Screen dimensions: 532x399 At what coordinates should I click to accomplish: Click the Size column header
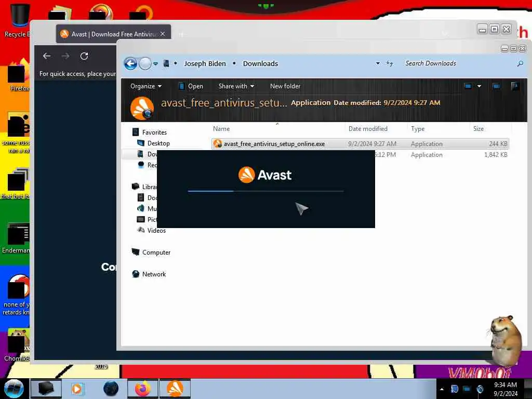tap(478, 129)
